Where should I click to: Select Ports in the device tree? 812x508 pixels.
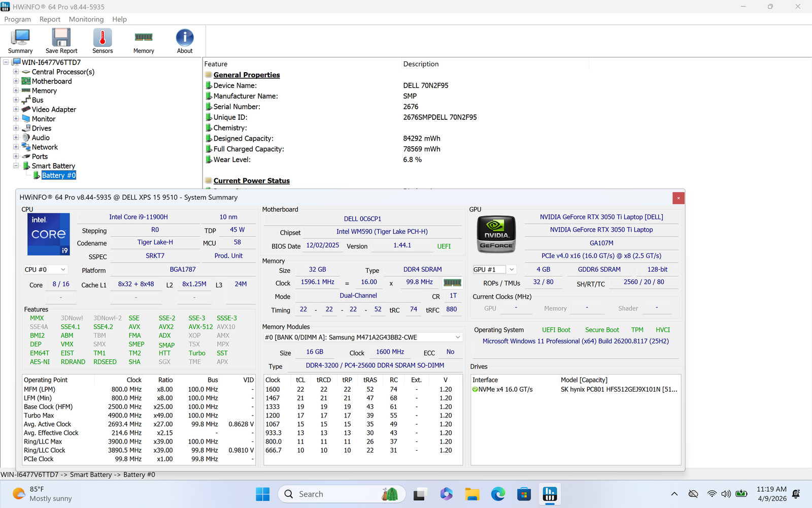tap(40, 156)
